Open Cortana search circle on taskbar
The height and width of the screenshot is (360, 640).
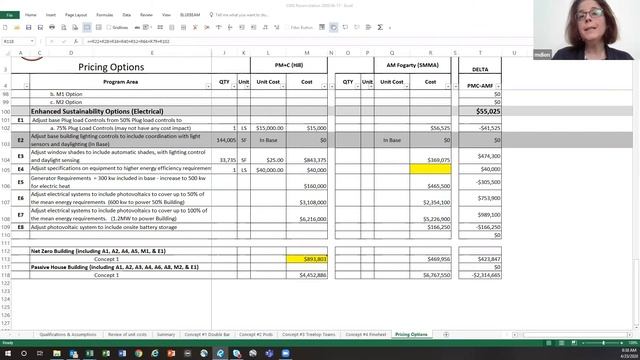coord(24,353)
